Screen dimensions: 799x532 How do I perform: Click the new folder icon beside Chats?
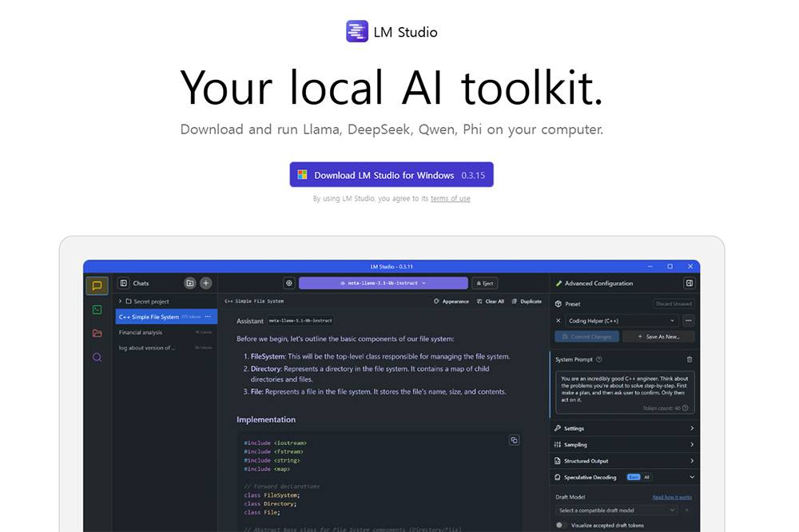coord(189,283)
